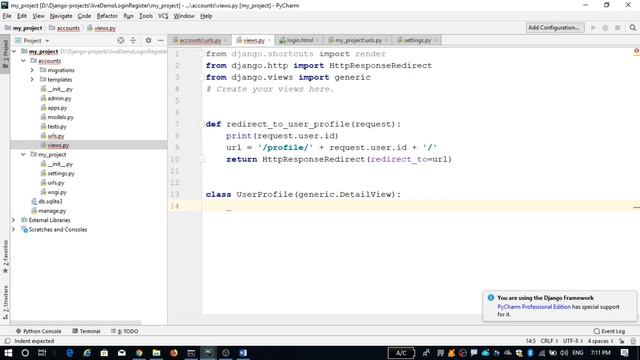
Task: Launch Edge browser from taskbar
Action: point(70,353)
